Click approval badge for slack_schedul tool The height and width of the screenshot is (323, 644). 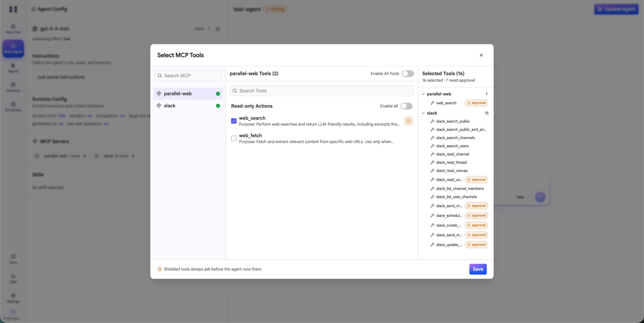coord(476,215)
